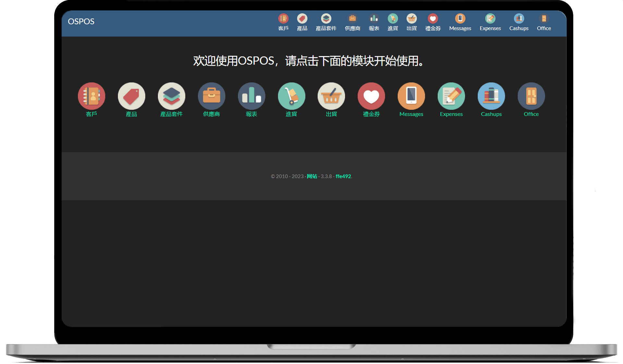Screen dimensions: 623x364
Task: Open the large Cashups books icon
Action: click(491, 96)
